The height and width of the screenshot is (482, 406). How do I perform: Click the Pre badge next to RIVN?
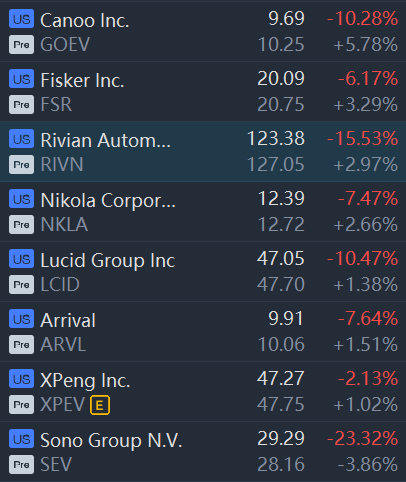point(21,165)
